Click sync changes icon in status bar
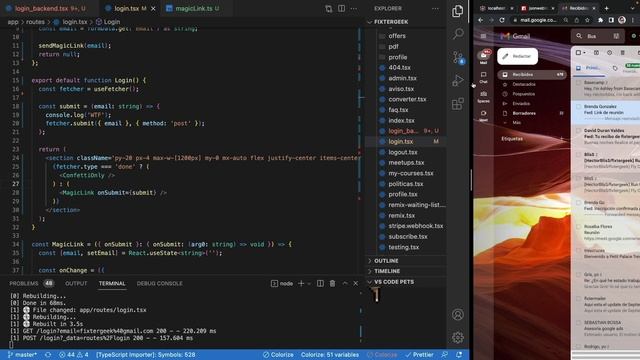The height and width of the screenshot is (360, 640). click(48, 355)
